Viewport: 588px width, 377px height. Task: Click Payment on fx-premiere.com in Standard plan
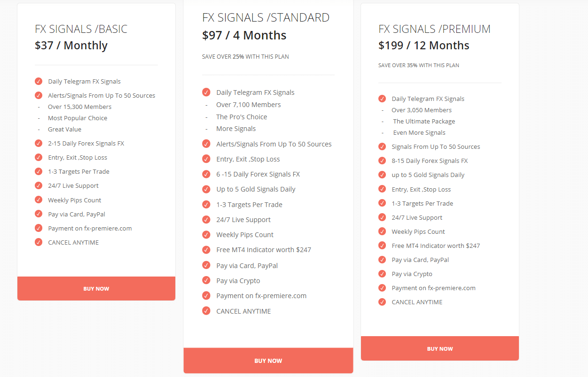click(x=261, y=296)
